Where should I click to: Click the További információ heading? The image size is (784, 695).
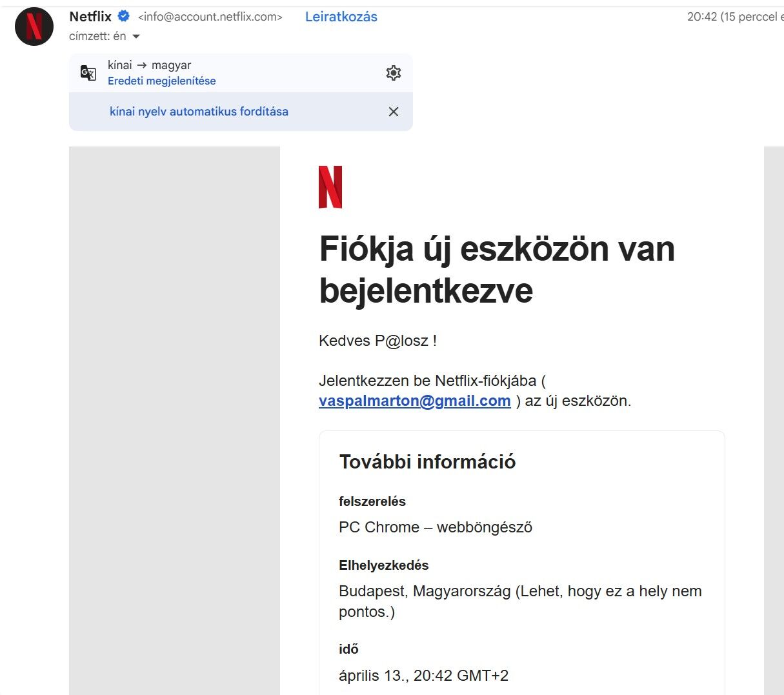click(x=427, y=462)
